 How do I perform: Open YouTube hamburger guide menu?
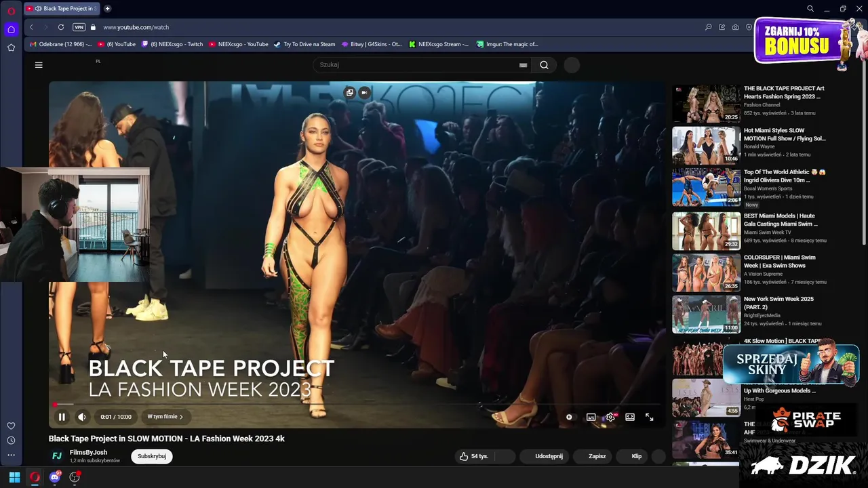[x=39, y=65]
